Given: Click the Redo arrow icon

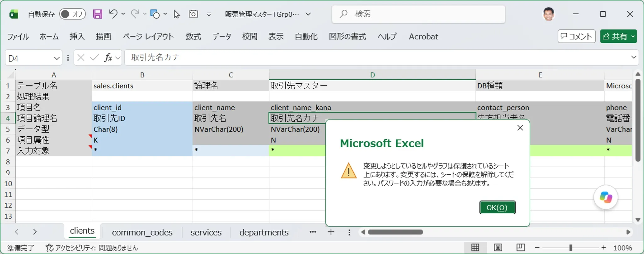Looking at the screenshot, I should [x=135, y=14].
